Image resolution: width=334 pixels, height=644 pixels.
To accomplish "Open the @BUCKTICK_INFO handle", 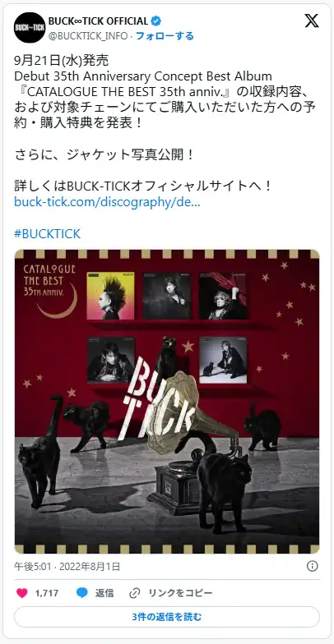I will (88, 36).
